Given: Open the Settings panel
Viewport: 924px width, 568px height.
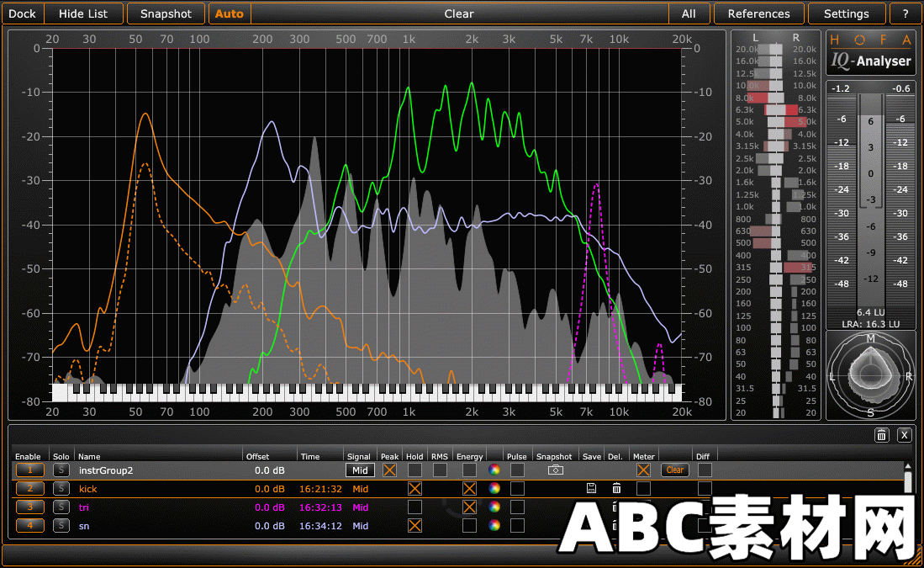Looking at the screenshot, I should tap(846, 13).
